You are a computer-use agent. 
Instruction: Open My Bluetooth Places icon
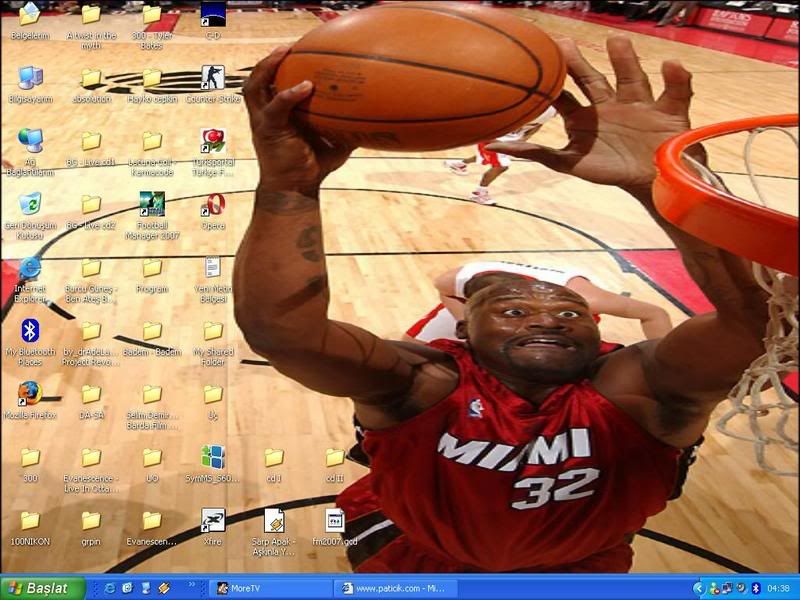click(x=30, y=331)
